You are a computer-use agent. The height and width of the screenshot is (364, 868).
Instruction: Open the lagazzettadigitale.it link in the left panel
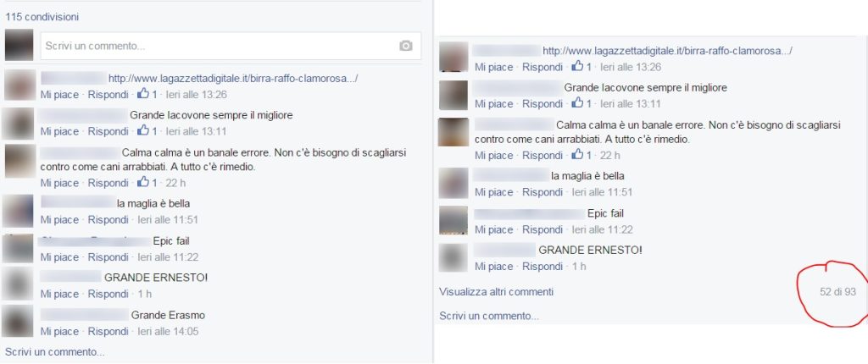[233, 79]
